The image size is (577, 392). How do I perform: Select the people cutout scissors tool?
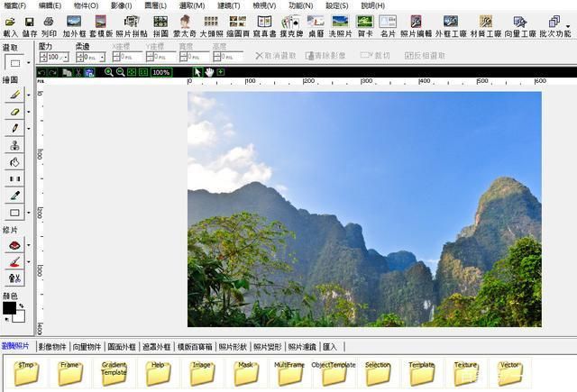(14, 278)
